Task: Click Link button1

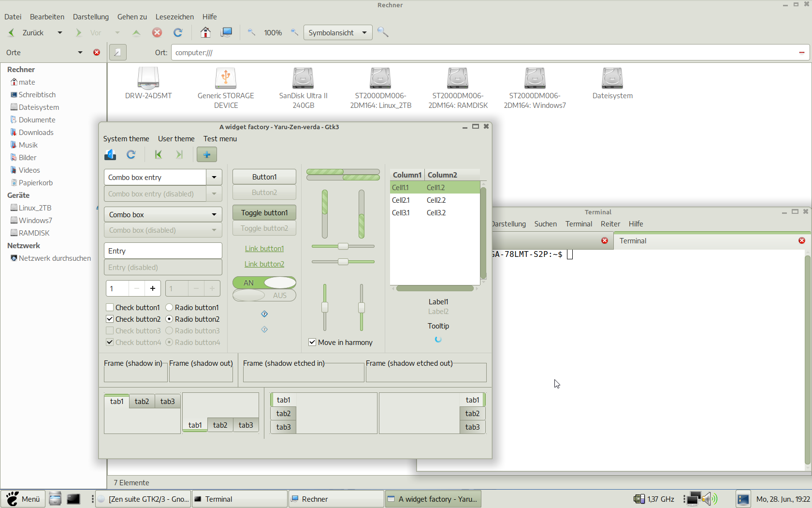Action: 264,249
